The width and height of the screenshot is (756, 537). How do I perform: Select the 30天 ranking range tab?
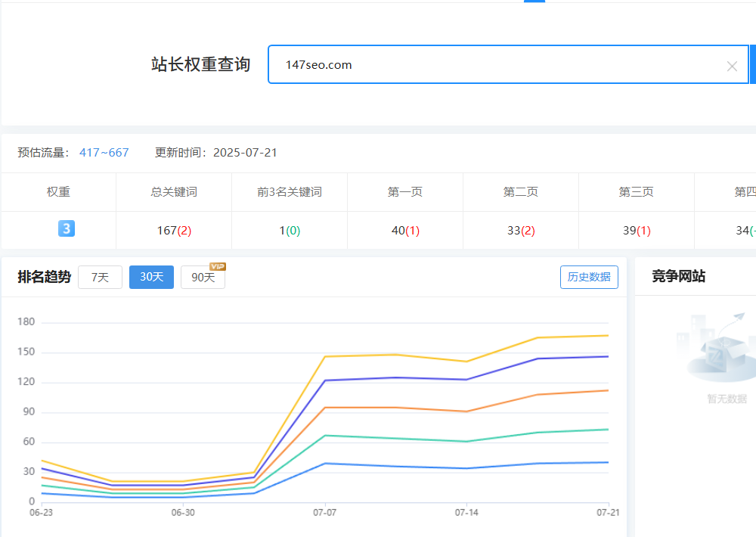point(151,277)
